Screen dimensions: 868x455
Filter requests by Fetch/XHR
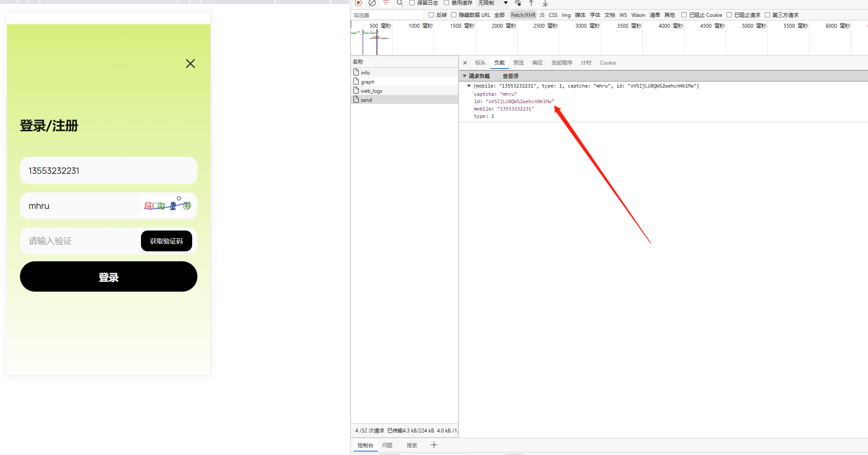click(523, 15)
